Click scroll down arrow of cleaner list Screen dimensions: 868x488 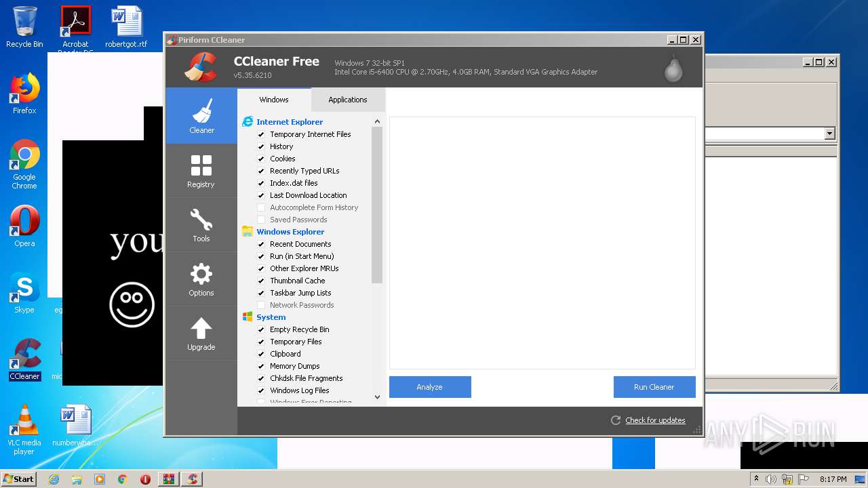point(377,397)
